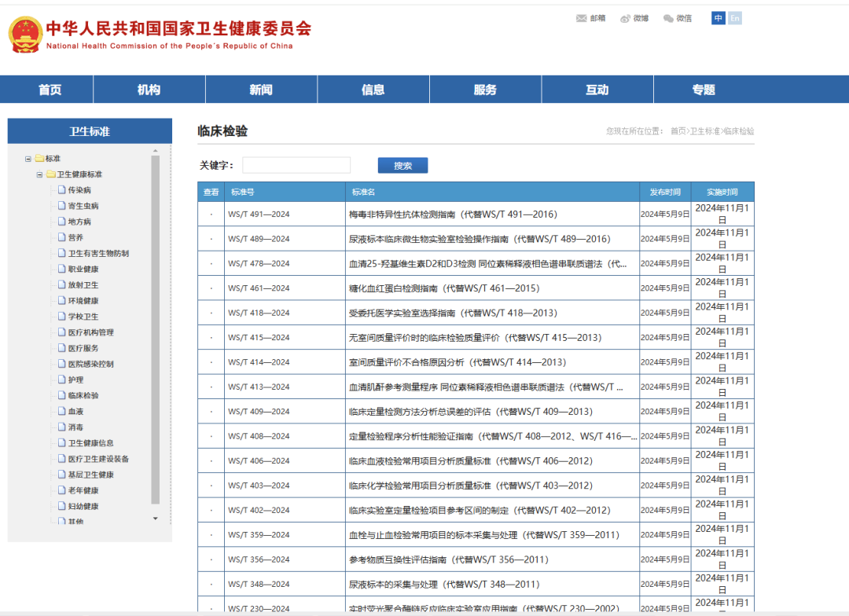Click the 首页 breadcrumb link
Viewport: 849px width, 616px height.
point(678,131)
